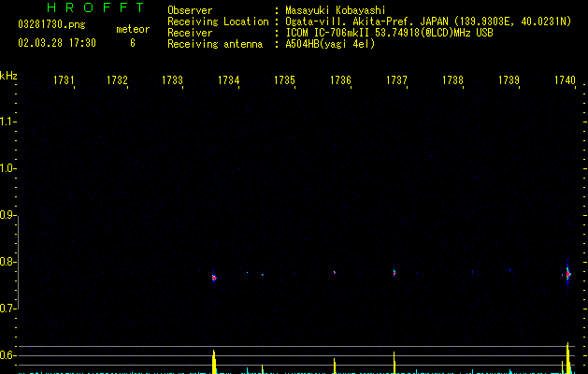
Task: Click the 0.8 kHz frequency tick label
Action: click(x=7, y=262)
